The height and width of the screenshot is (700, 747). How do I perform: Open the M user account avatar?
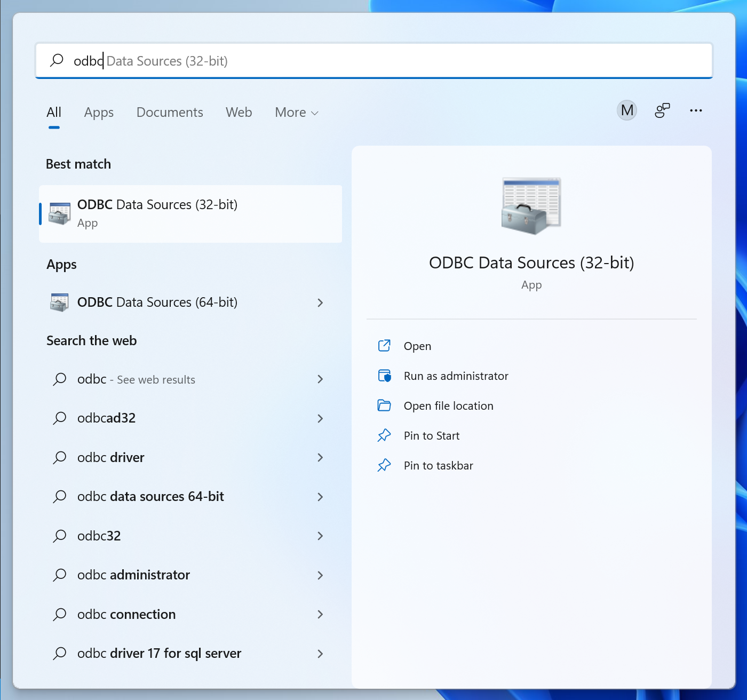(x=627, y=110)
